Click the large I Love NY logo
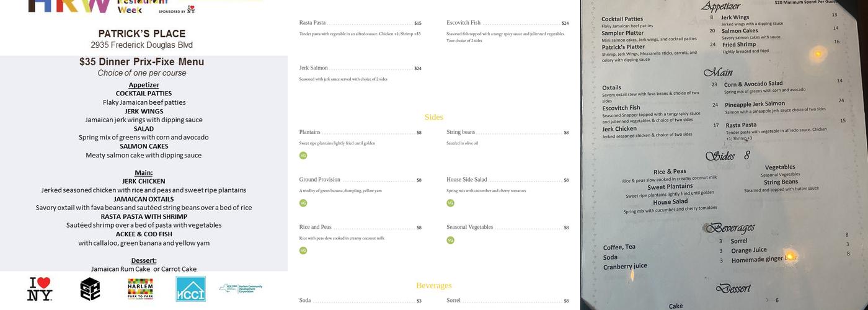 click(x=40, y=289)
